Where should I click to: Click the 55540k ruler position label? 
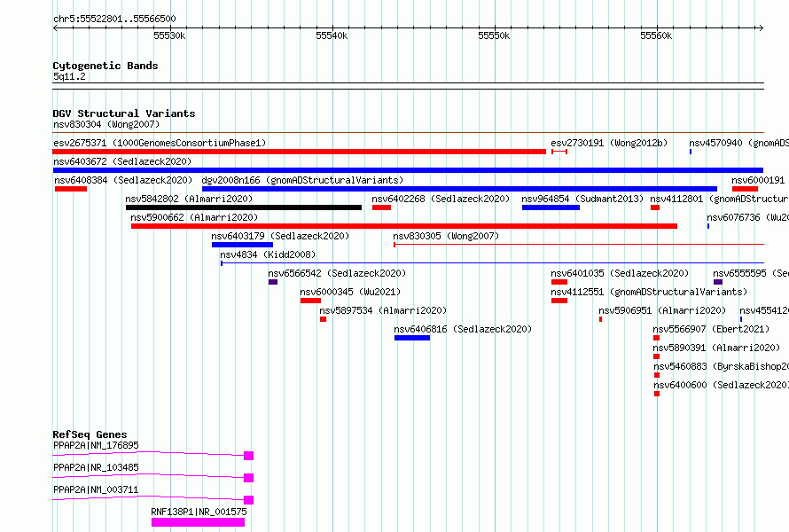click(332, 35)
